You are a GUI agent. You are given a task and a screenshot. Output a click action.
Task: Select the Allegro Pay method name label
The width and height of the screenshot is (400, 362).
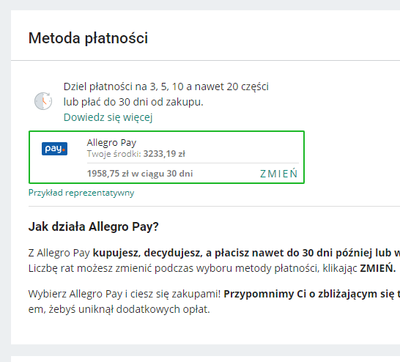click(112, 143)
